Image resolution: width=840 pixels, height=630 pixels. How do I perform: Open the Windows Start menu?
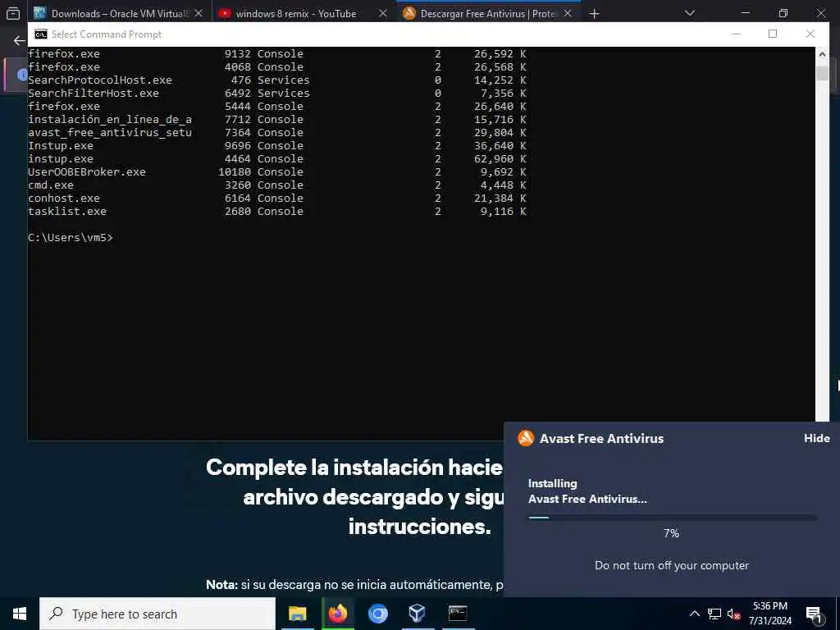click(x=20, y=614)
